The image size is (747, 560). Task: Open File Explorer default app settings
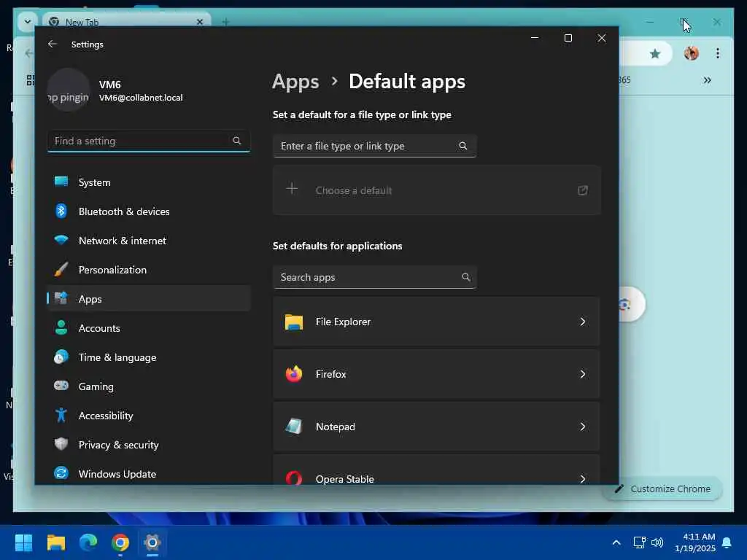click(x=436, y=322)
